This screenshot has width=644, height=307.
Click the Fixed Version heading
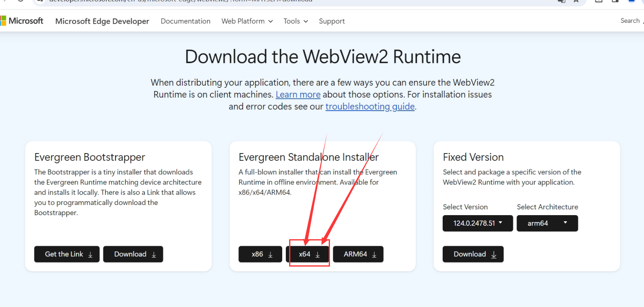click(x=473, y=157)
